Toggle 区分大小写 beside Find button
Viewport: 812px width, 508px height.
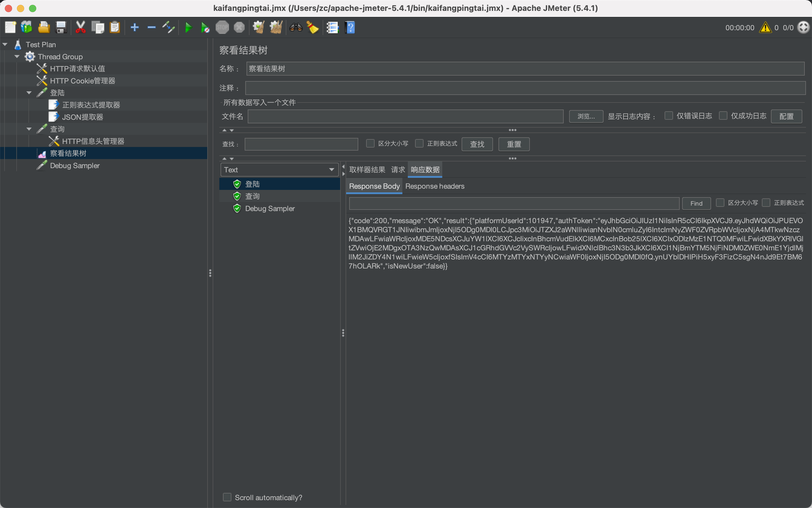720,203
